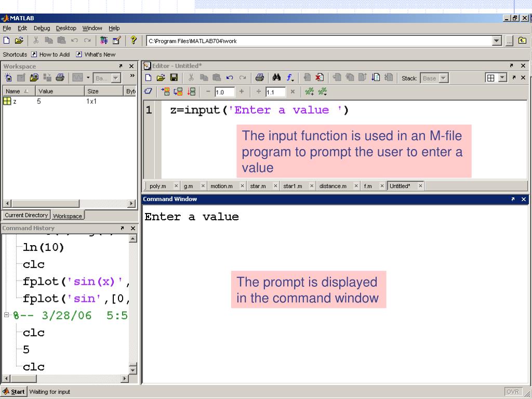
Task: Click the What's New shortcut
Action: [x=96, y=55]
